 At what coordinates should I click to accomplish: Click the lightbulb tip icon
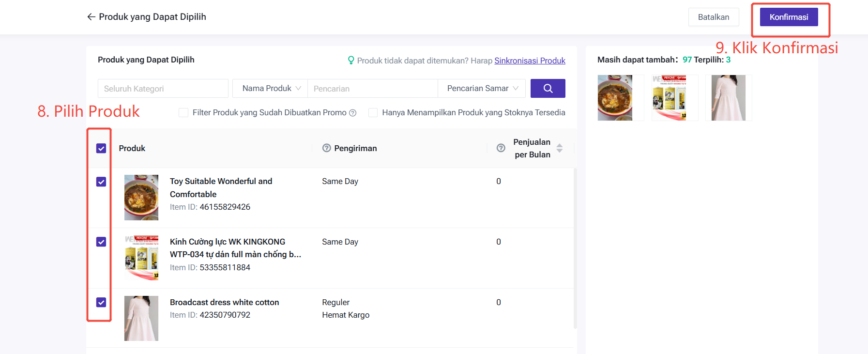[351, 61]
